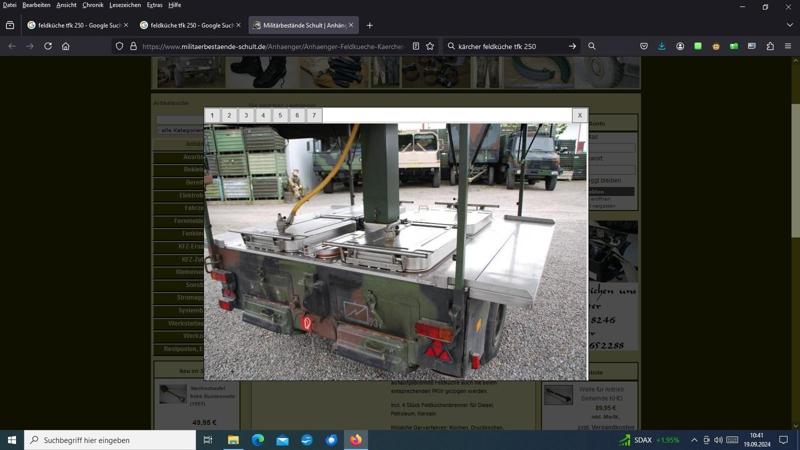
Task: Open the clock and date flyout
Action: pyautogui.click(x=757, y=440)
